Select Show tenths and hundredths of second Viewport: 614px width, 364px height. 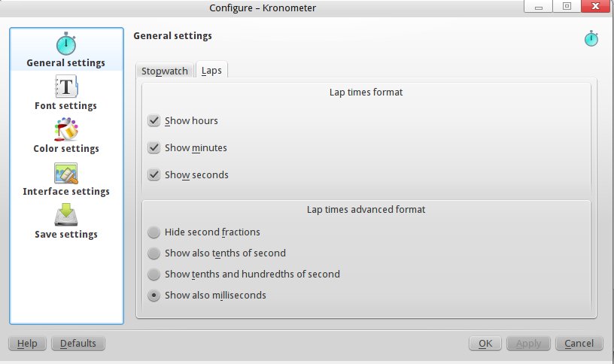click(154, 275)
